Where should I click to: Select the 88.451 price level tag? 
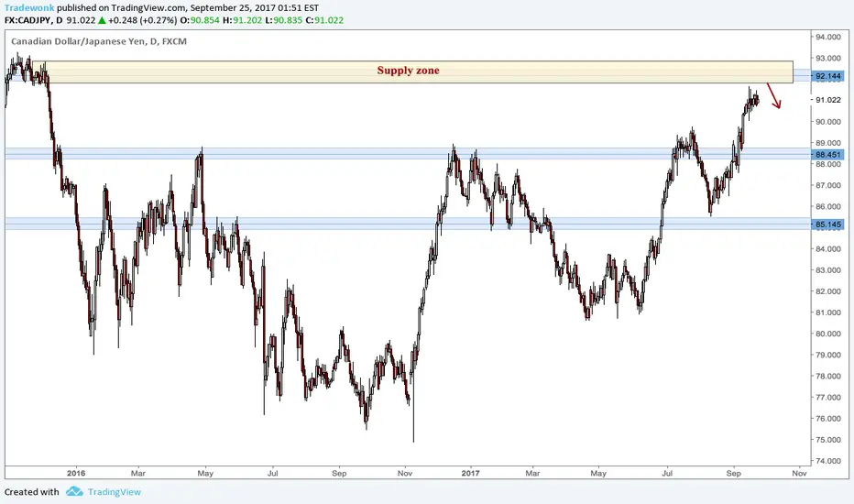pos(827,155)
